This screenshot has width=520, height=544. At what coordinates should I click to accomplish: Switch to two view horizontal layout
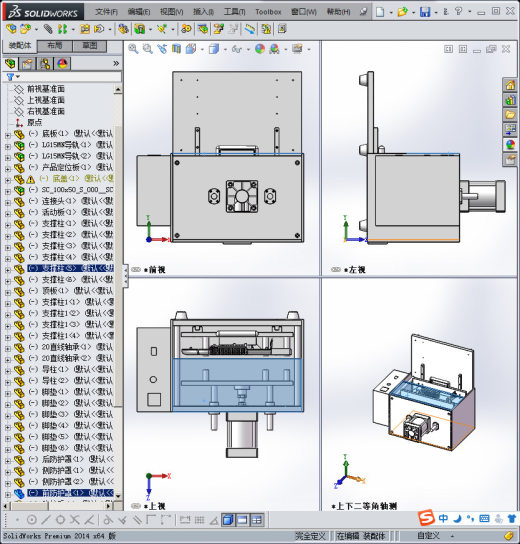[242, 520]
